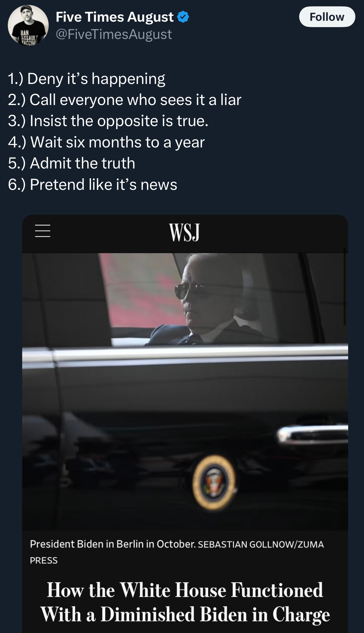Open the WSJ hamburger menu icon

[x=43, y=231]
